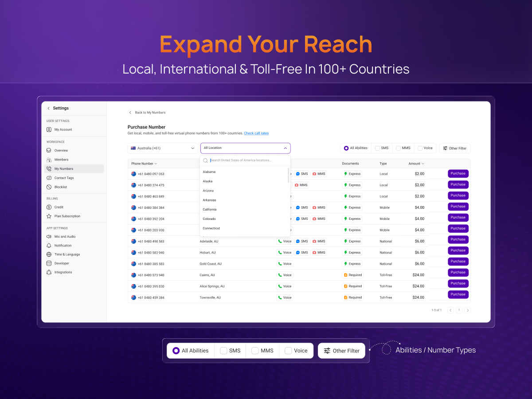
Task: Click the Blocklist circle-slash icon
Action: pos(49,187)
